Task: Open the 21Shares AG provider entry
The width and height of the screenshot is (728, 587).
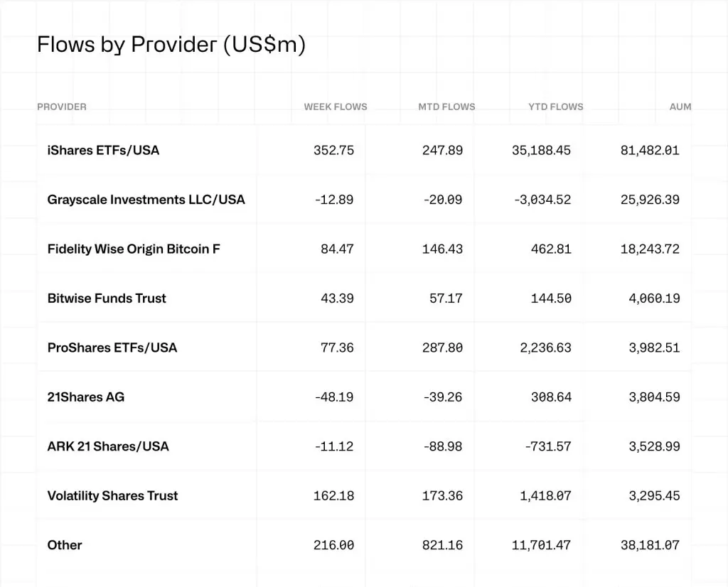Action: click(85, 397)
